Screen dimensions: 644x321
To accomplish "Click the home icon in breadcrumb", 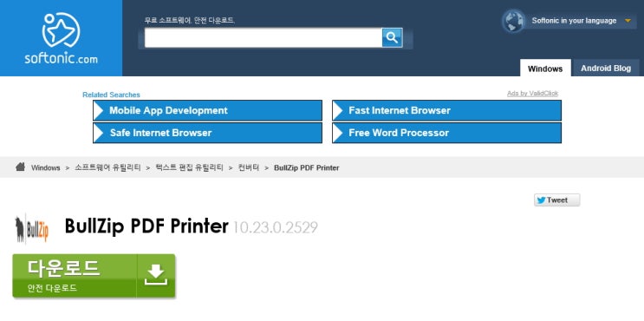I will coord(20,167).
